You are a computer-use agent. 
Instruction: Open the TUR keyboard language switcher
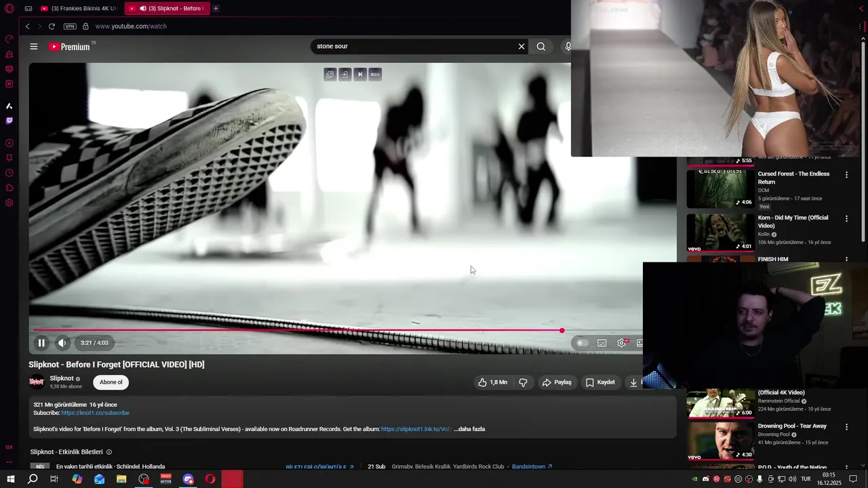(806, 479)
